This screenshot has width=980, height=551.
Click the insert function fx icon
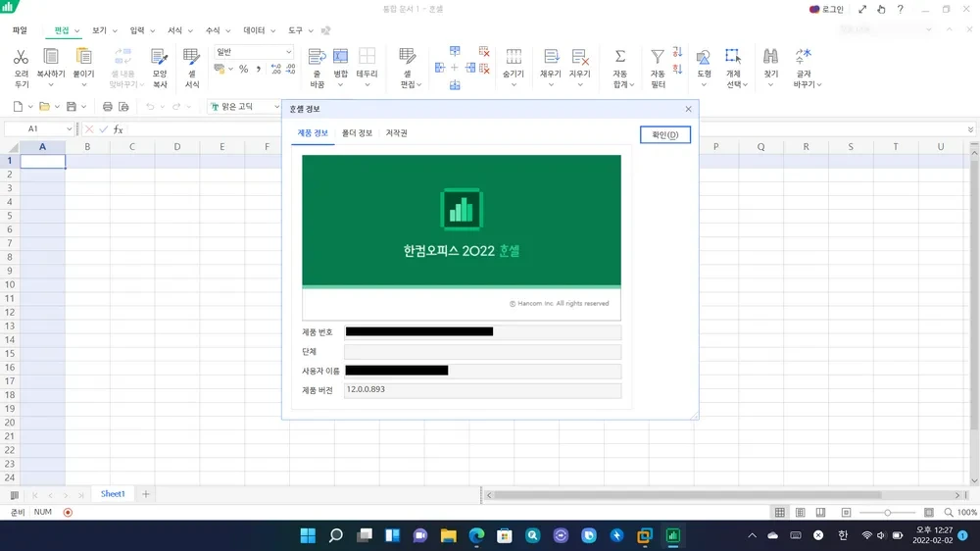pyautogui.click(x=119, y=129)
